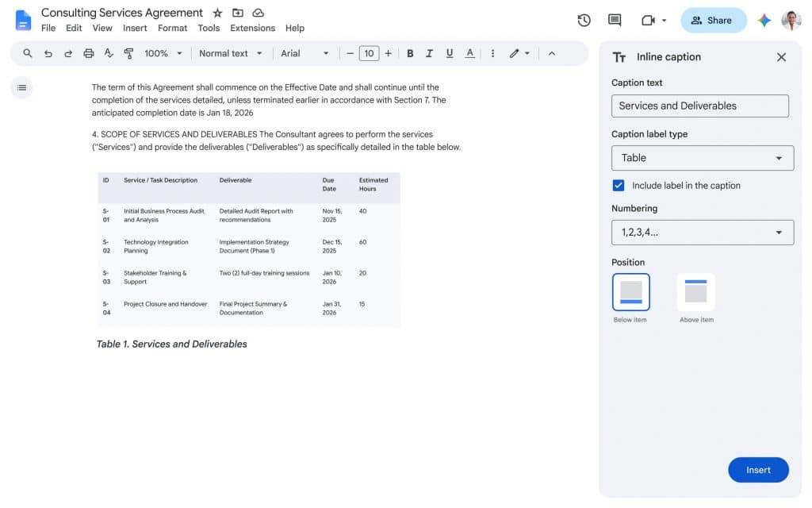This screenshot has height=508, width=812.
Task: Decrease font size with minus button
Action: click(x=350, y=53)
